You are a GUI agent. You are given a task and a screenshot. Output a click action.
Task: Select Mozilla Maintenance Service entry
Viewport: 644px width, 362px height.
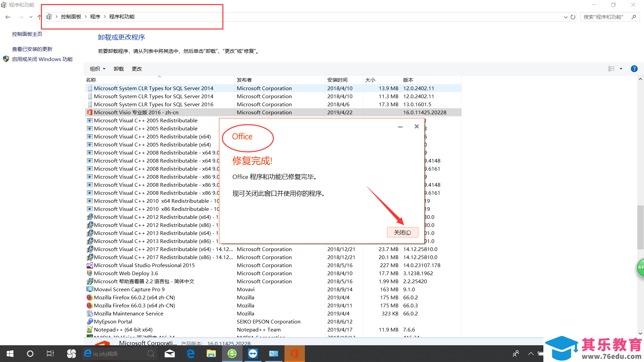(x=273, y=313)
